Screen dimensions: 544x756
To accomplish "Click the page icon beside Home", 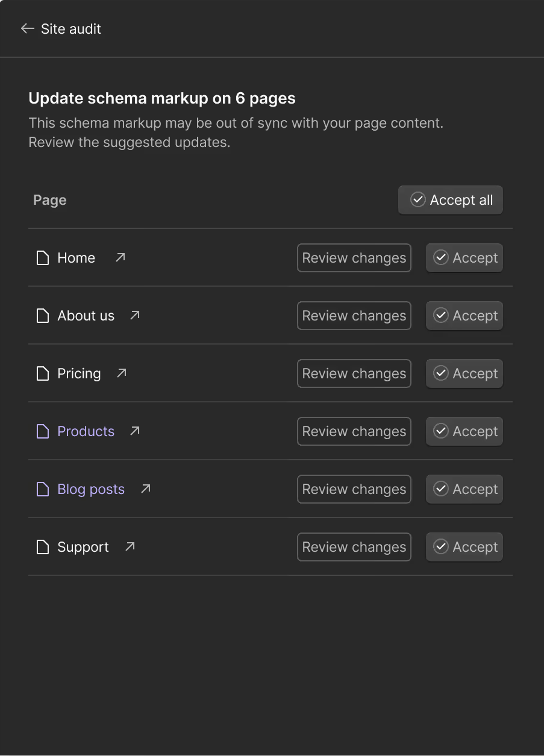I will coord(42,257).
